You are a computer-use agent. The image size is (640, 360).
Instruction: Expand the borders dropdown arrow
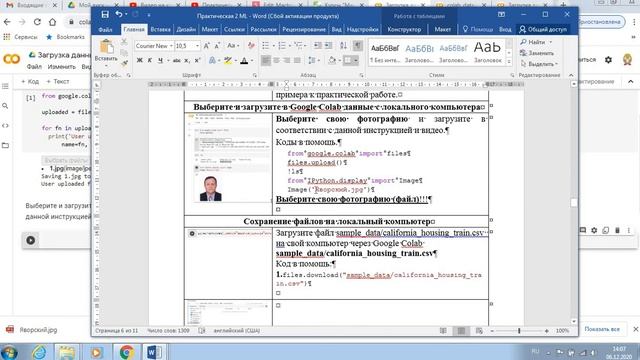(356, 60)
